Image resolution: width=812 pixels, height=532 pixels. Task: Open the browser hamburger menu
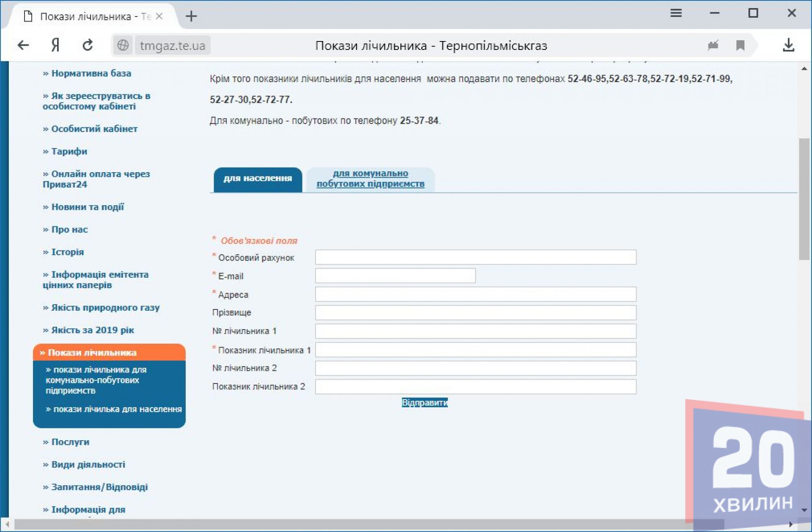tap(676, 13)
